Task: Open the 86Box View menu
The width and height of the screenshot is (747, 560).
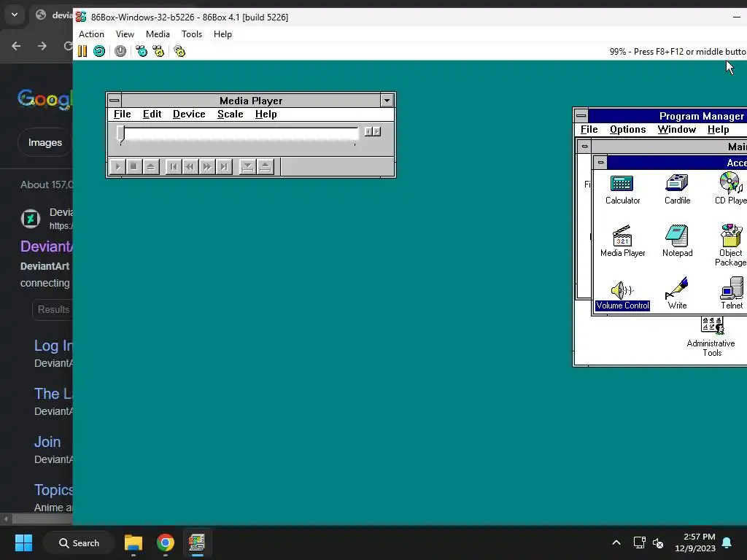Action: (125, 34)
